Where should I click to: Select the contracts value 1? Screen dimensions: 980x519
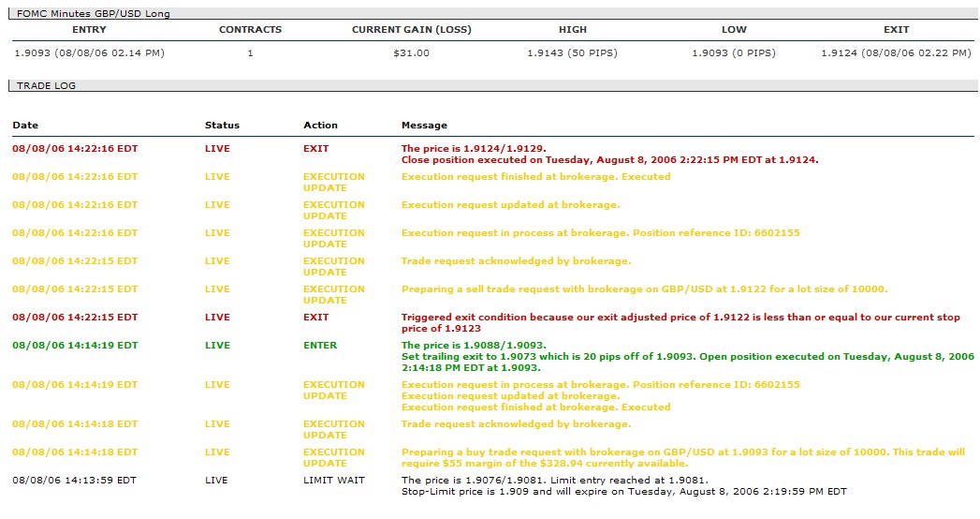[250, 53]
